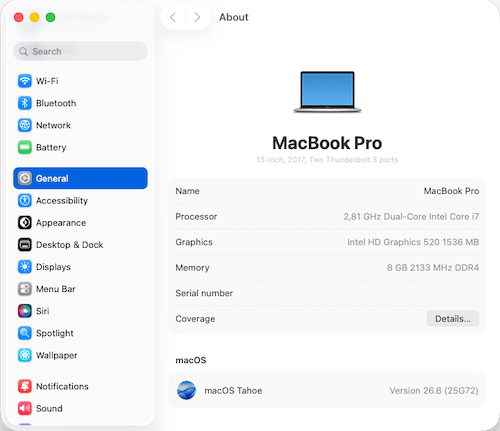Select Sound in the sidebar
The image size is (500, 431).
click(80, 408)
